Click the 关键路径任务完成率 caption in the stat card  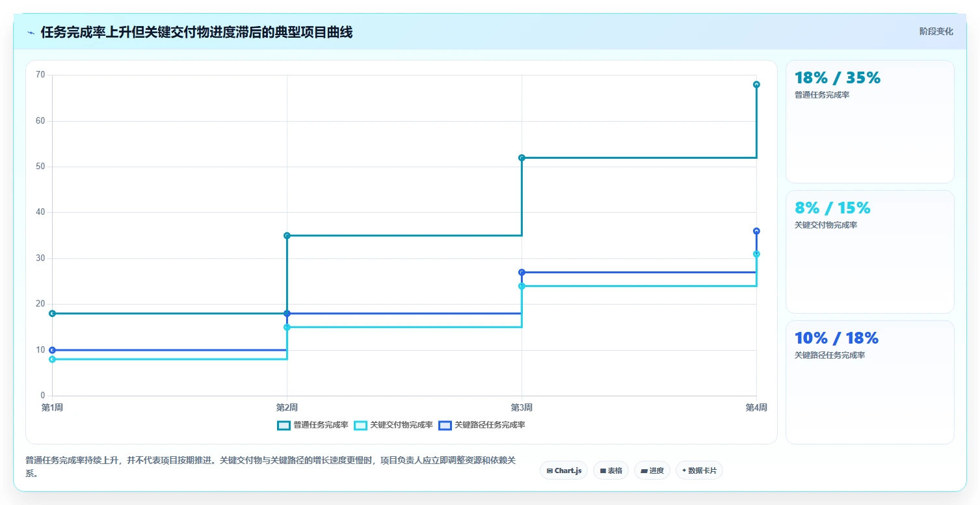tap(830, 355)
